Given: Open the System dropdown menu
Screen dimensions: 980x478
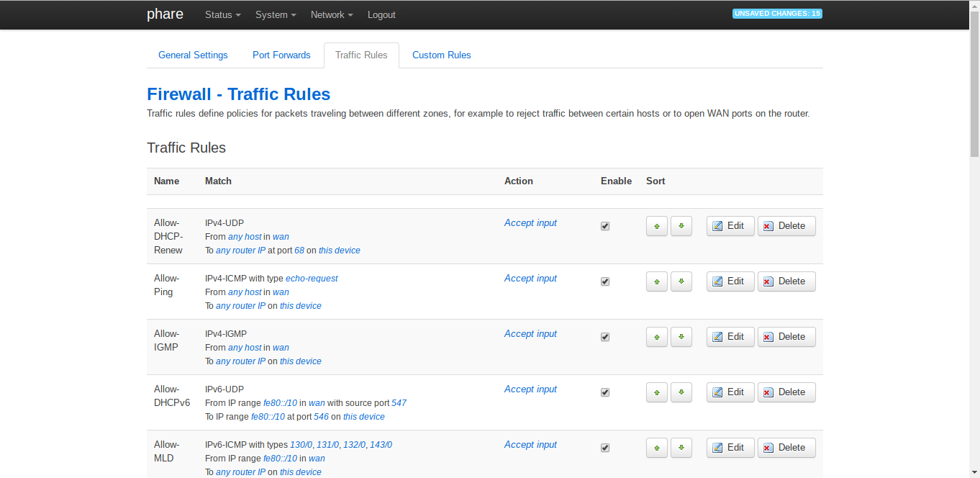Looking at the screenshot, I should coord(276,14).
